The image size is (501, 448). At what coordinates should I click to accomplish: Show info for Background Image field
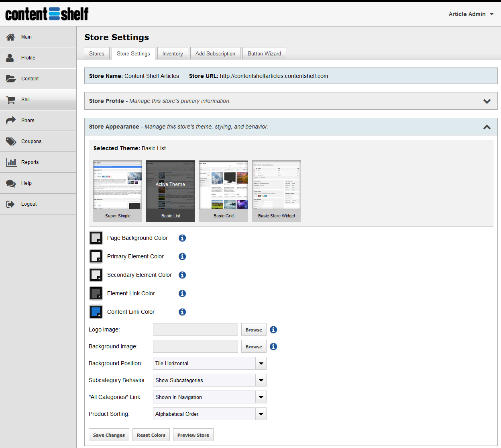[273, 346]
